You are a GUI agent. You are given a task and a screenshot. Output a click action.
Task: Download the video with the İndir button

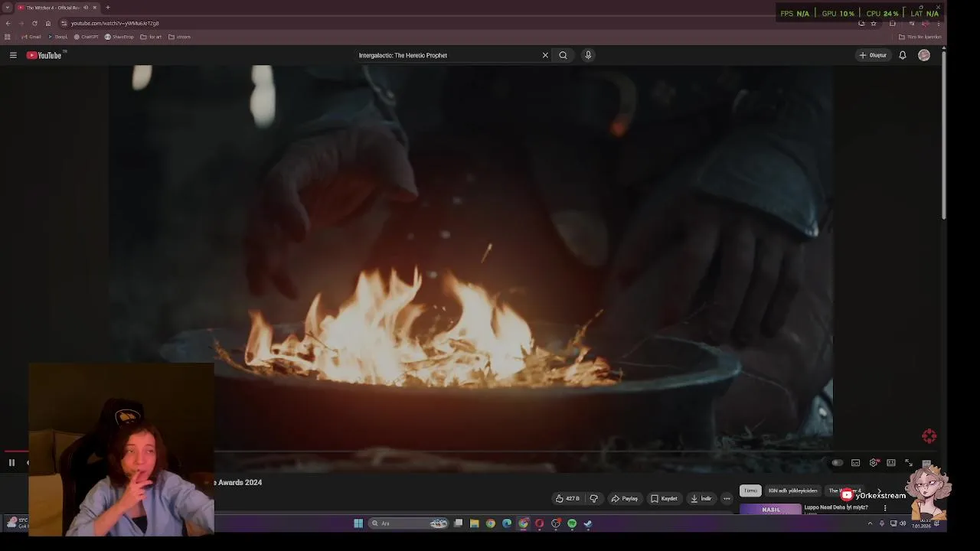[x=701, y=498]
